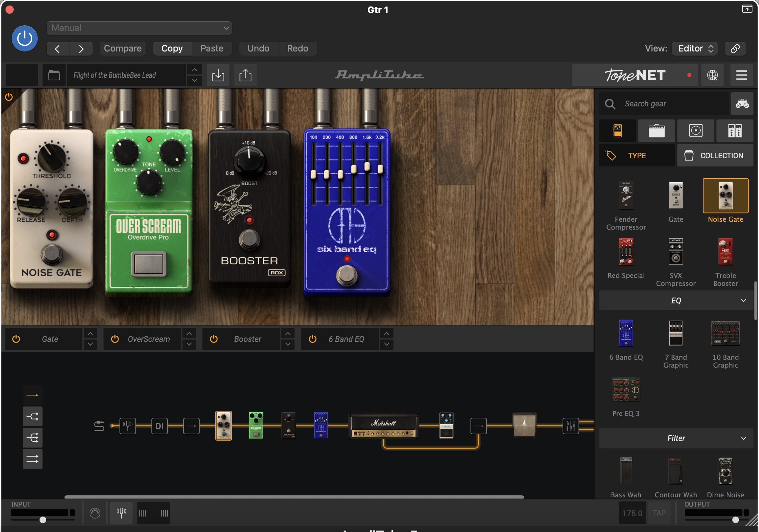The width and height of the screenshot is (759, 532).
Task: Click the OverScream pedal footswitch
Action: 148,264
